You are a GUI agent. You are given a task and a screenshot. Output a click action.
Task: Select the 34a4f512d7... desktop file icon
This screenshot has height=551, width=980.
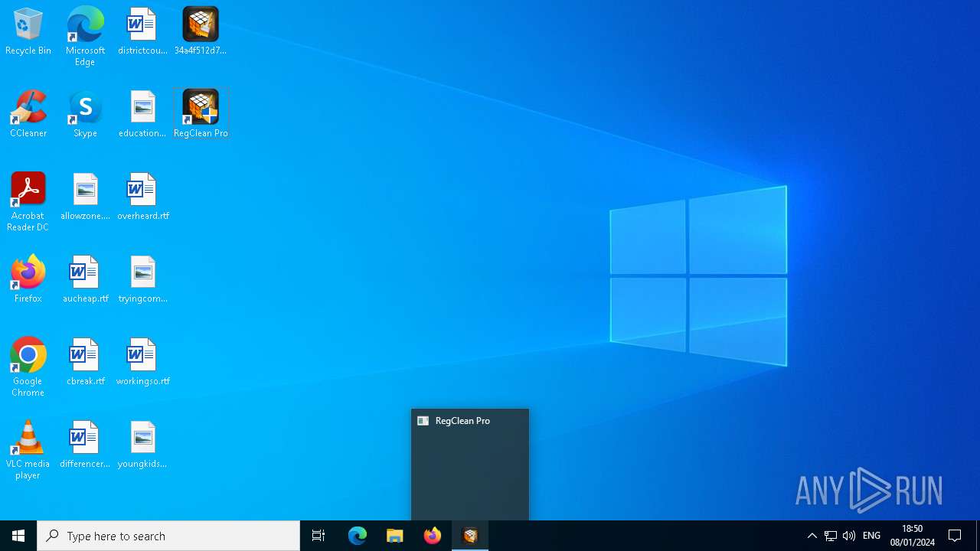(201, 32)
